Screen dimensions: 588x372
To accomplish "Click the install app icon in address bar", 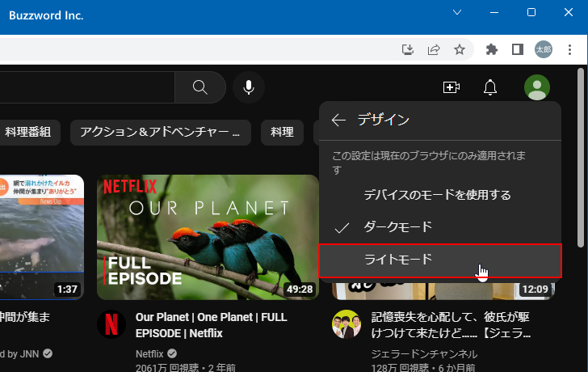I will click(x=408, y=49).
